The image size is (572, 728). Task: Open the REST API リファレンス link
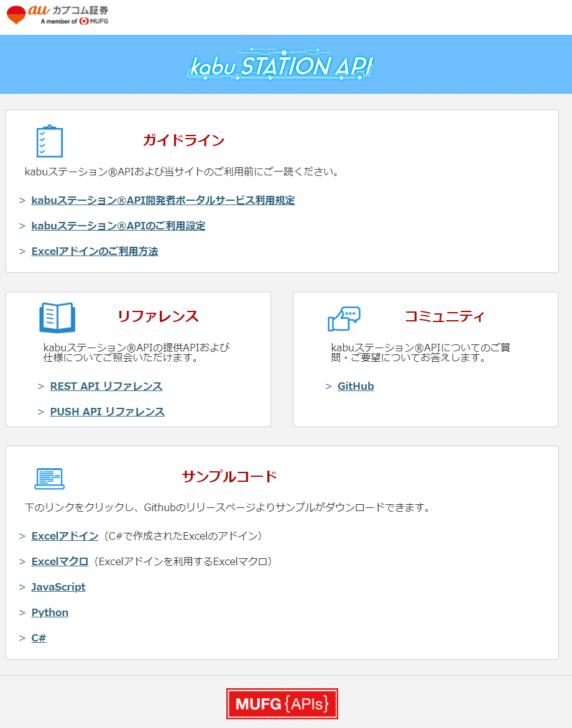(106, 386)
